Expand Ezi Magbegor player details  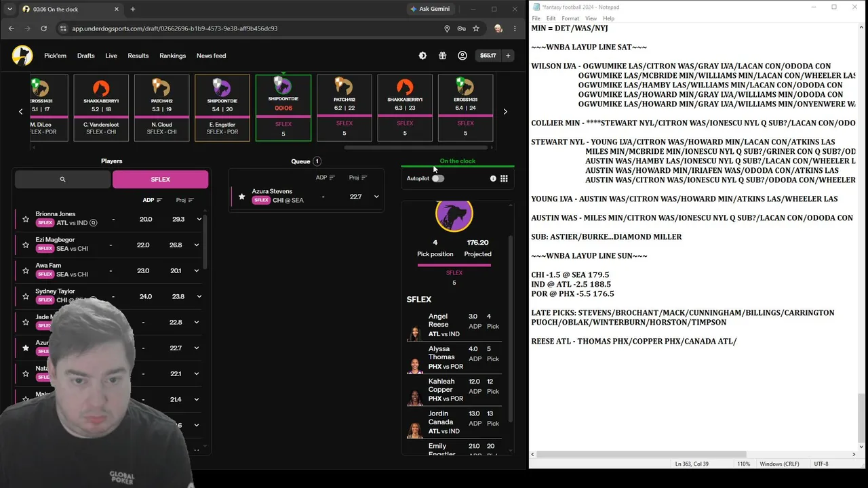tap(197, 245)
